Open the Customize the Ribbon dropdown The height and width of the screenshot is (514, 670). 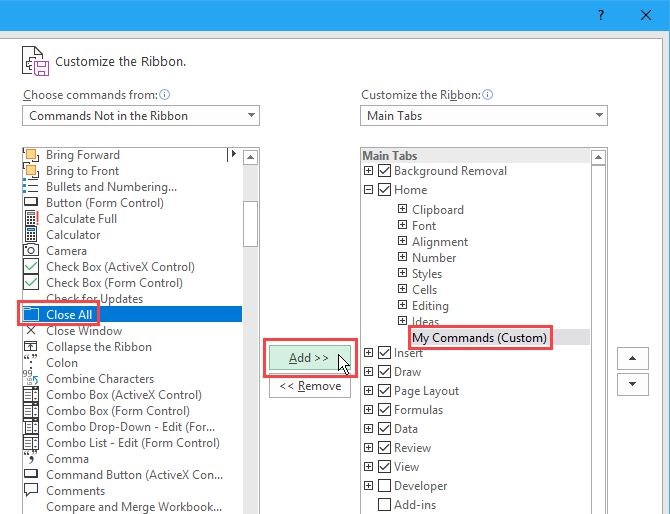[x=483, y=116]
